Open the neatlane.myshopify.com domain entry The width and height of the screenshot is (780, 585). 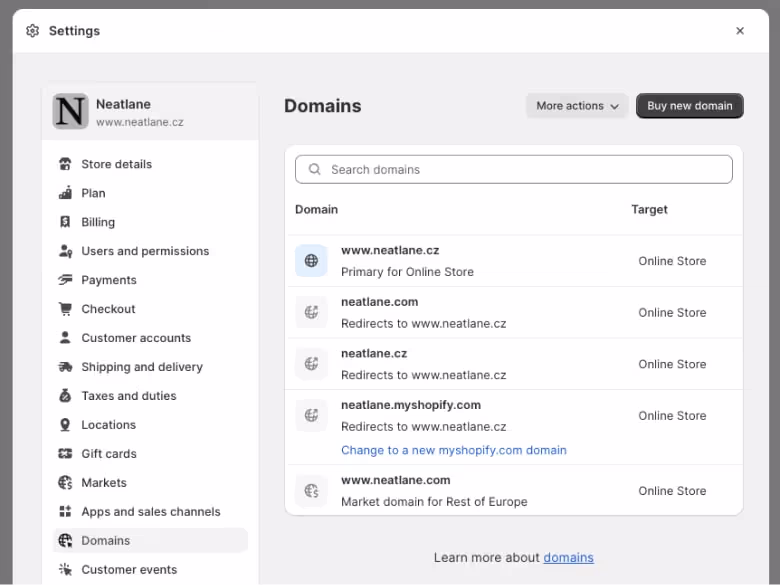(514, 427)
